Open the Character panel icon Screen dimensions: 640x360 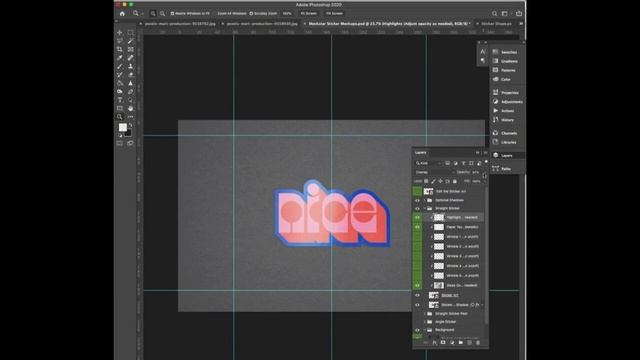click(x=482, y=52)
